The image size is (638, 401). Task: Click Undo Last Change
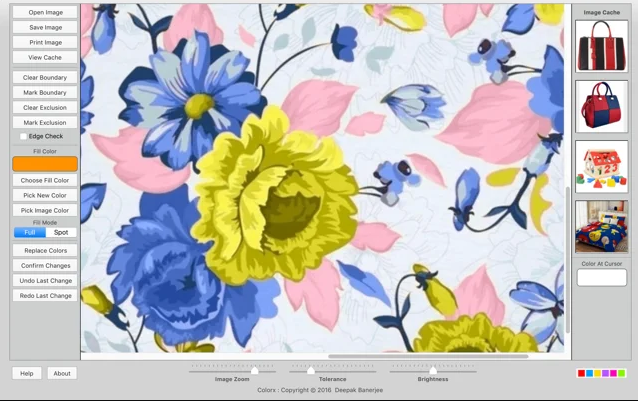(x=45, y=281)
